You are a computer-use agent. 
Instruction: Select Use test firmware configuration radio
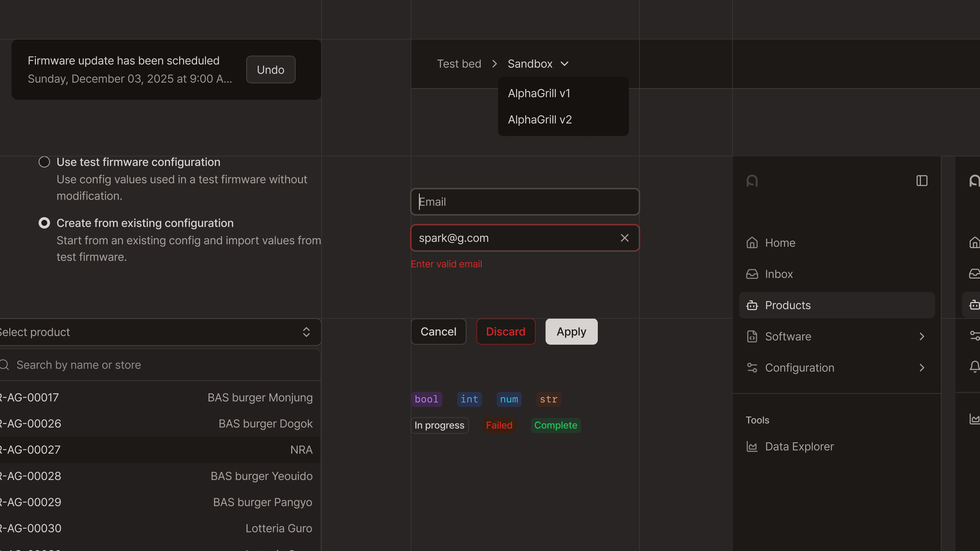44,162
